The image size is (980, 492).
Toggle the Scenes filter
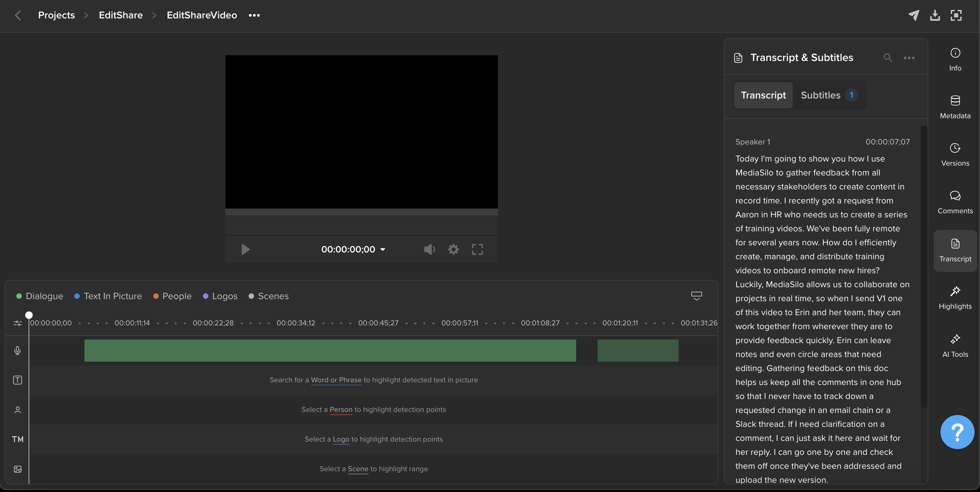(x=268, y=296)
